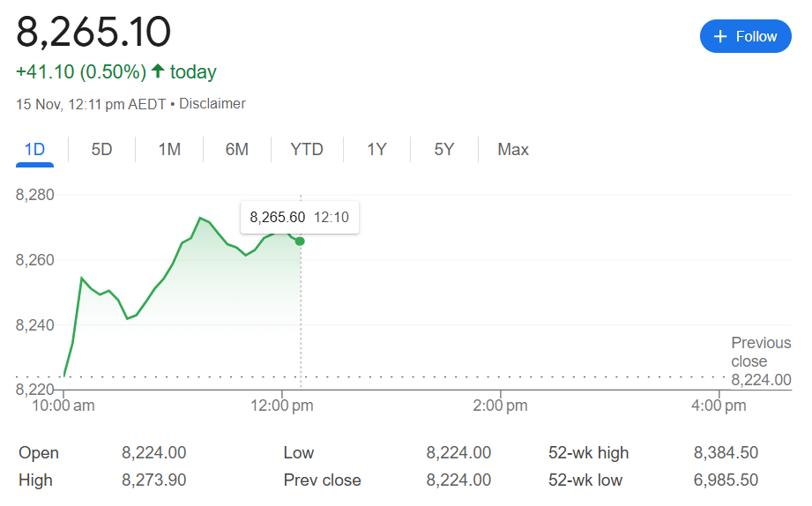Show the 6M chart view
Viewport: 812px width, 506px height.
point(236,150)
